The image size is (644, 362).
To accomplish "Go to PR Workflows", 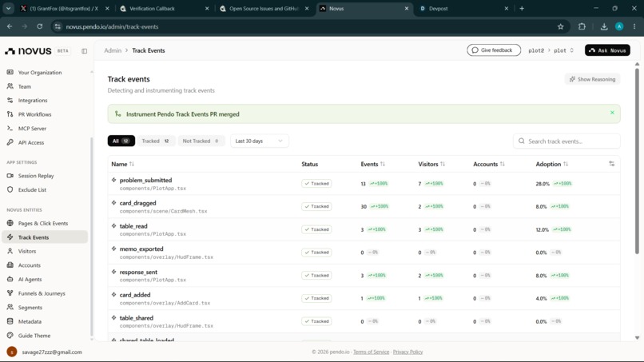I will point(34,114).
